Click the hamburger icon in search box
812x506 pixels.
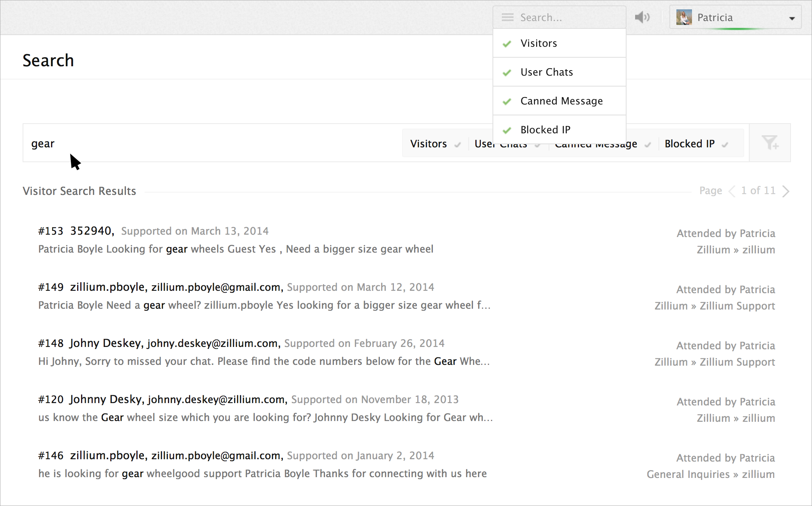tap(507, 18)
